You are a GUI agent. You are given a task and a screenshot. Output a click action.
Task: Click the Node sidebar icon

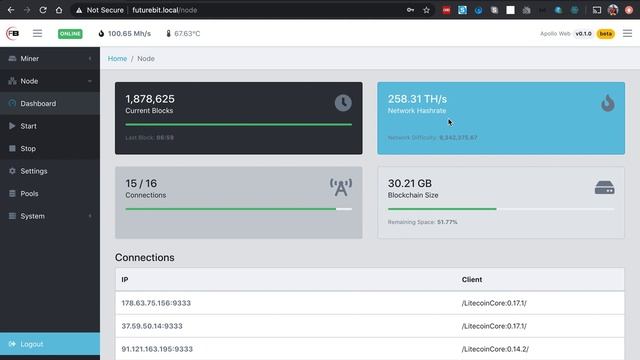(x=12, y=81)
